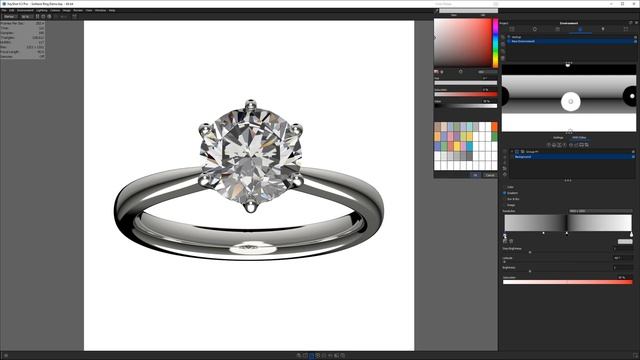Switch to the Settings tab under the HDRI preview

[558, 138]
